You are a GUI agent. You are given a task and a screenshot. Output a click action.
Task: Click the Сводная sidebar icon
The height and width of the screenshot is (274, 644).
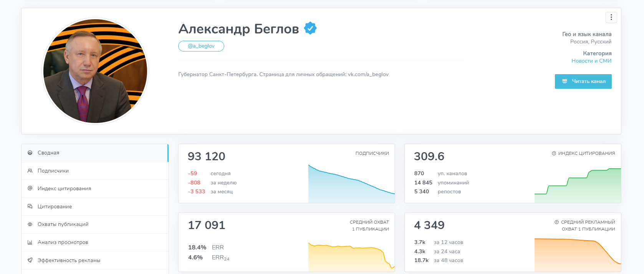[30, 153]
